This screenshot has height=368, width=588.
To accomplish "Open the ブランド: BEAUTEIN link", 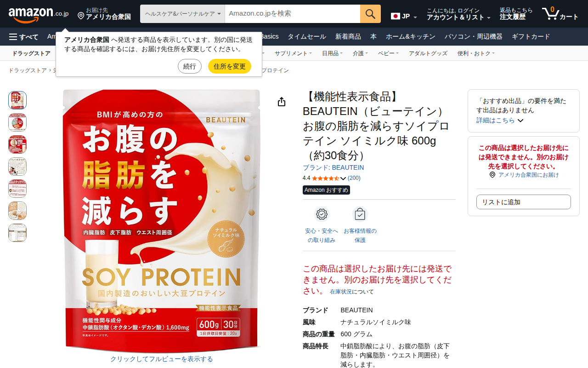I will pos(333,167).
